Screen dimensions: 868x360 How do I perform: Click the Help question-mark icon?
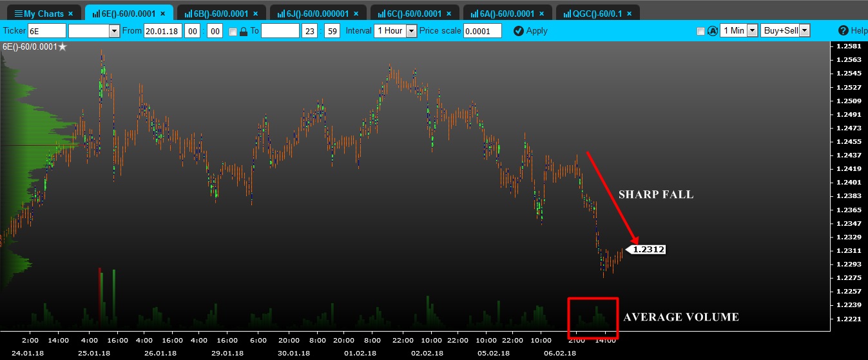pos(844,30)
